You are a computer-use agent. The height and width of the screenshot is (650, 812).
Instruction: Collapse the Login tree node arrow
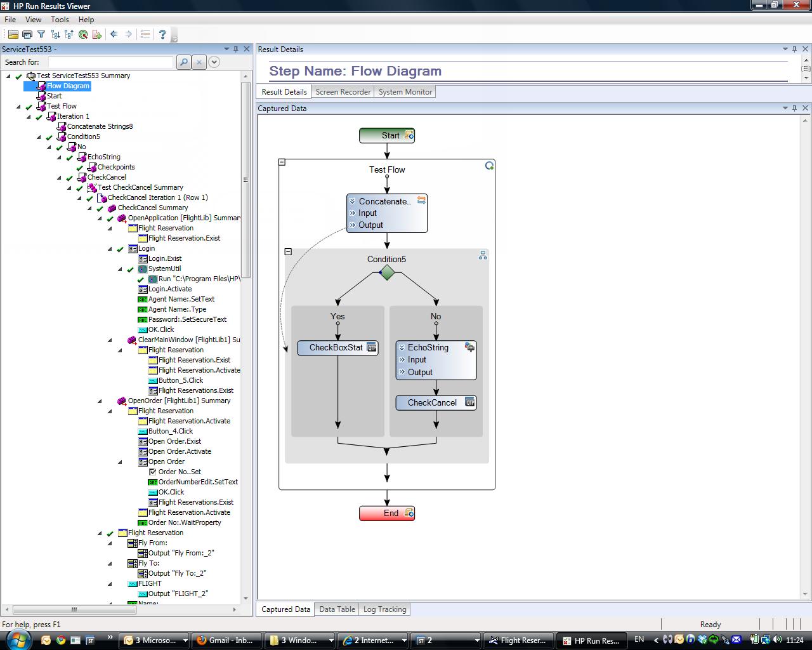tap(110, 248)
